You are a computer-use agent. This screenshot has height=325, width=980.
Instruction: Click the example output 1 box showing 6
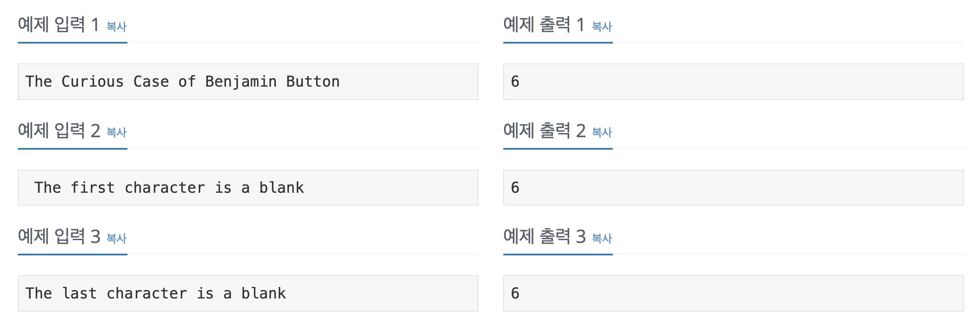click(733, 82)
